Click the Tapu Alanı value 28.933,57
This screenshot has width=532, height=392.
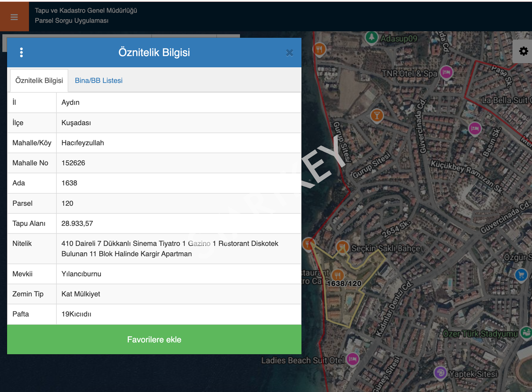tap(77, 224)
